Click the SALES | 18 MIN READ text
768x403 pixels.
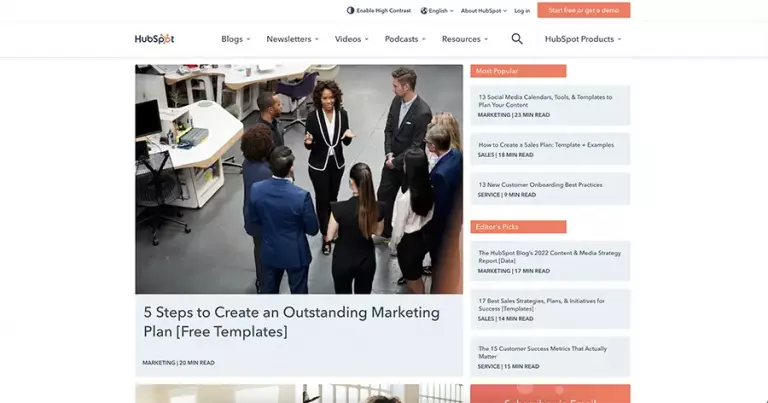(x=505, y=155)
